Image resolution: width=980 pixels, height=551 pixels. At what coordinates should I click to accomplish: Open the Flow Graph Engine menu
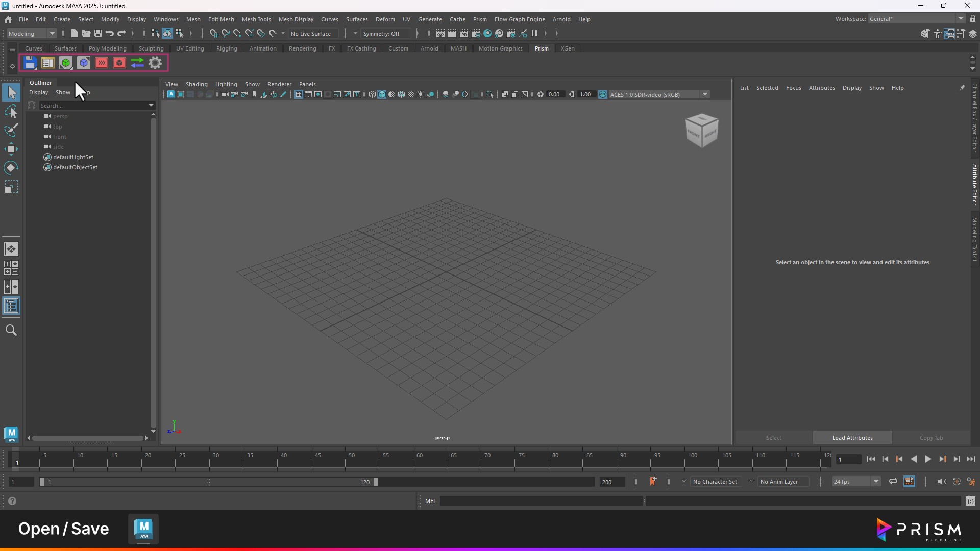[x=520, y=19]
